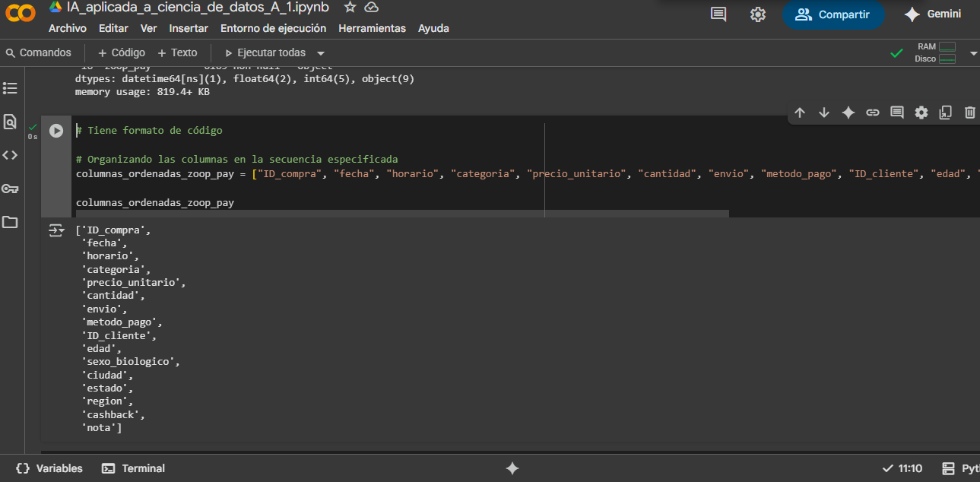Select the 'precio_unitario' output line
The height and width of the screenshot is (482, 980).
pyautogui.click(x=134, y=282)
